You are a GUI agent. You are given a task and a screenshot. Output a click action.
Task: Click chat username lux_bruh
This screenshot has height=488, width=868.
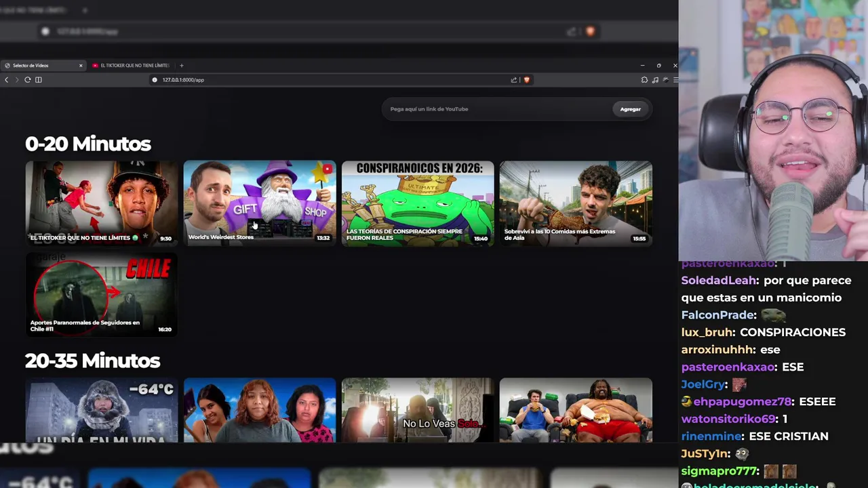click(x=707, y=332)
